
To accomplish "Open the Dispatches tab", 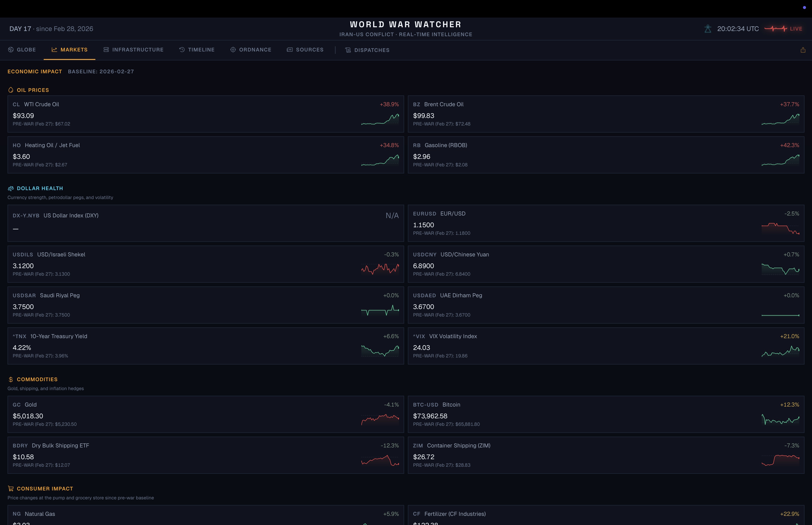I will [367, 50].
